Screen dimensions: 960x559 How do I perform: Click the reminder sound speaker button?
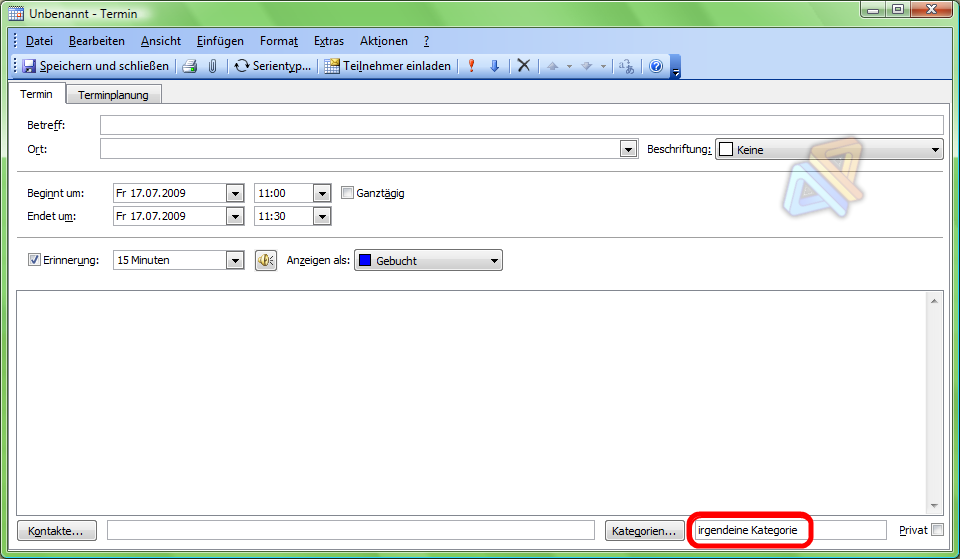point(266,260)
